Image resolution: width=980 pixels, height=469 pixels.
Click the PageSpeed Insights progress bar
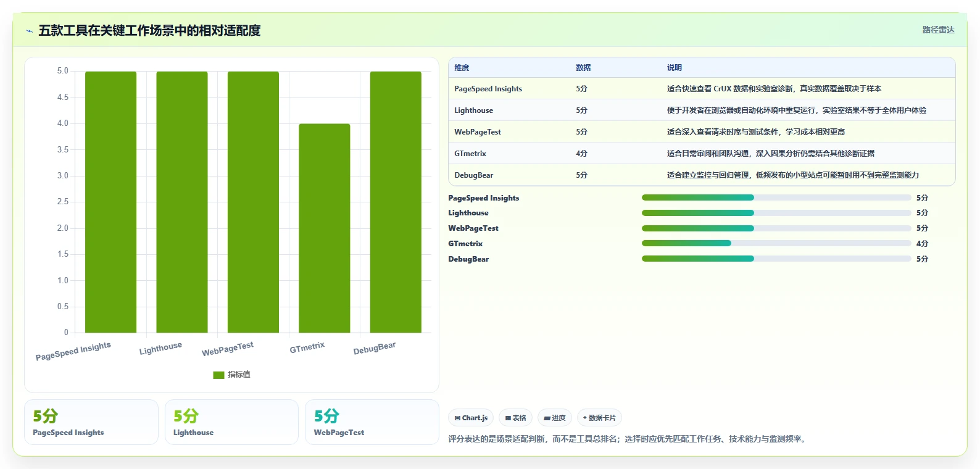click(x=776, y=197)
